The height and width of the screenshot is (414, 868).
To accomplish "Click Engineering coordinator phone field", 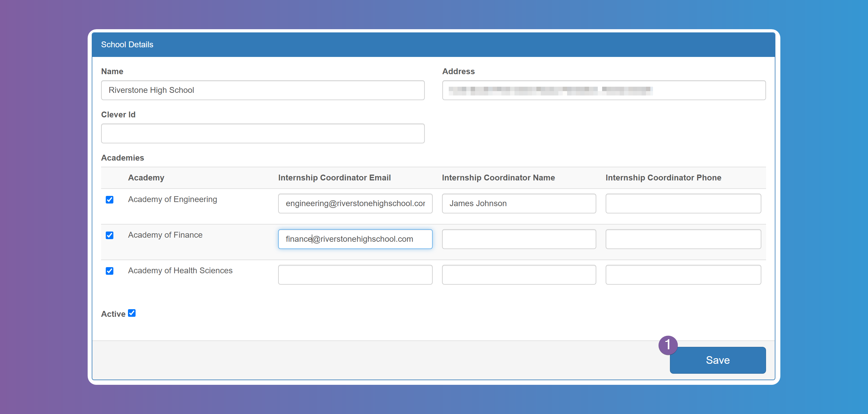I will pyautogui.click(x=683, y=203).
